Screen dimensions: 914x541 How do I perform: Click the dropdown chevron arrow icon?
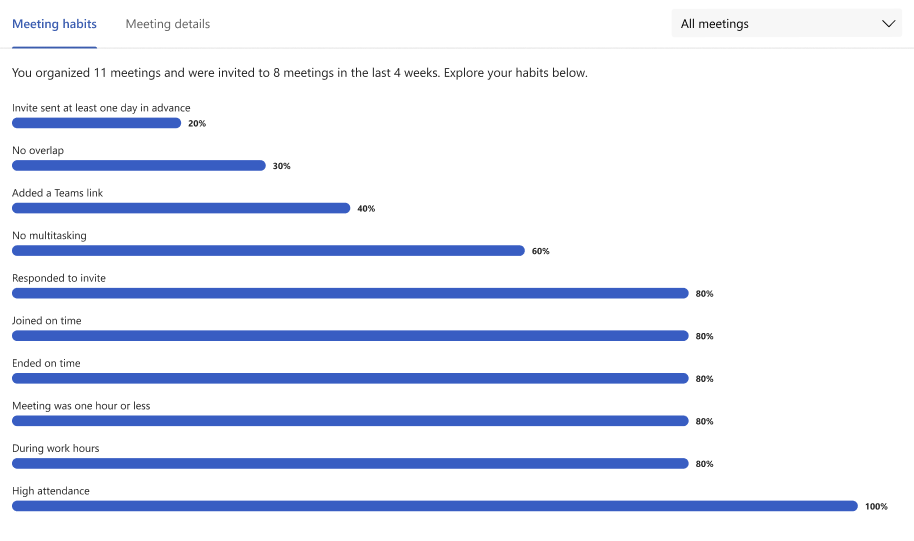(x=889, y=24)
